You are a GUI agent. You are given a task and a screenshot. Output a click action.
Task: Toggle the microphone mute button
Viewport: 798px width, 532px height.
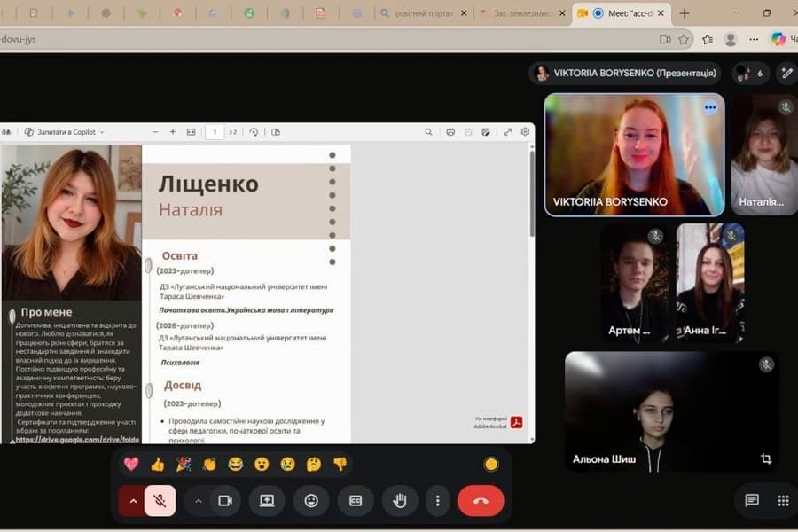160,501
